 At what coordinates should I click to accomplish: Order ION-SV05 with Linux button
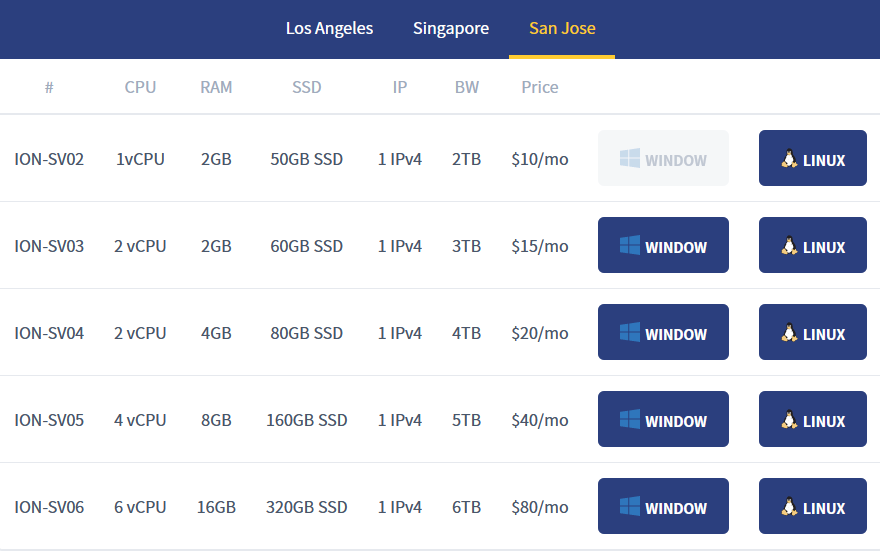tap(812, 420)
